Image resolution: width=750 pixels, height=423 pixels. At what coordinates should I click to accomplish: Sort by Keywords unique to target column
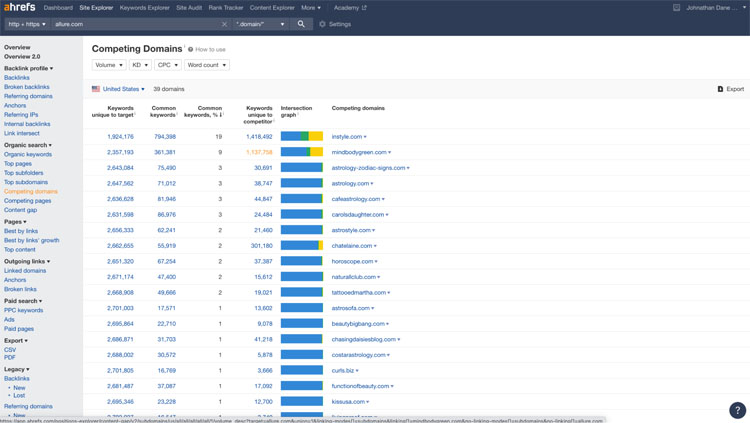tap(113, 111)
